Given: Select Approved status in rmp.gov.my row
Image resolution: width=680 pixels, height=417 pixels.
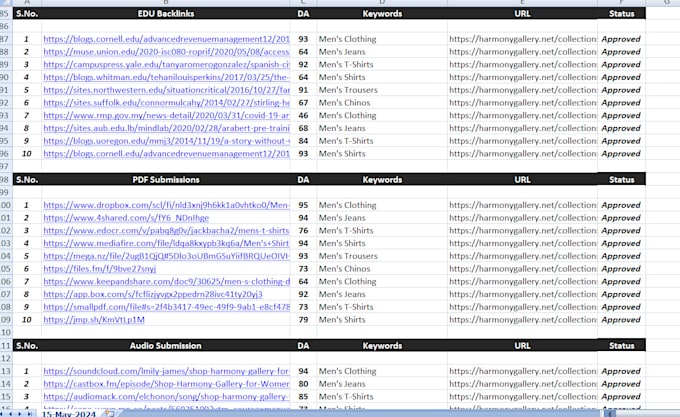Looking at the screenshot, I should [621, 116].
